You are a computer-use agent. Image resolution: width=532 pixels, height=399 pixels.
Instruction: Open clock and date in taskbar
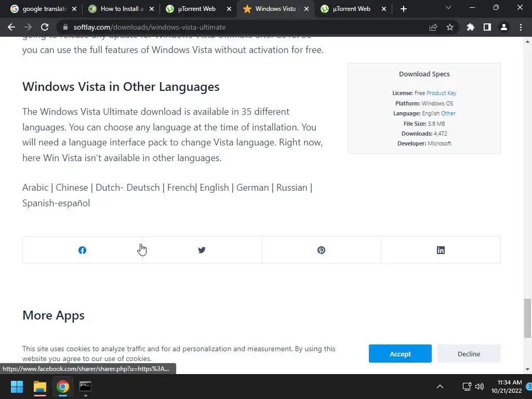[506, 387]
